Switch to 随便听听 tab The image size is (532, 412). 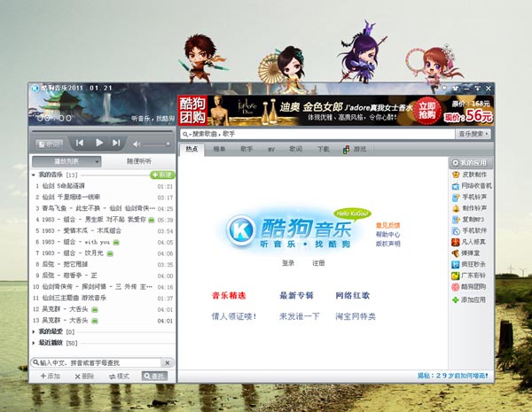[139, 161]
